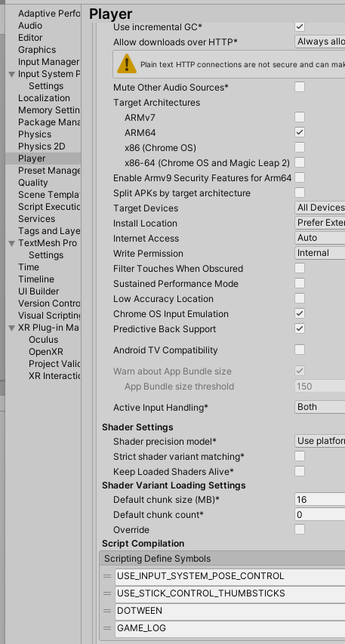Grab the drag handle beside USE_INPUT_SYSTEM_POSE_CONTROL
The width and height of the screenshot is (345, 644).
(x=107, y=576)
